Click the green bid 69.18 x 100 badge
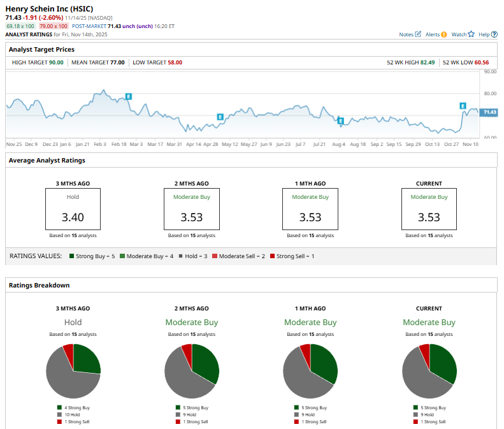504x429 pixels. click(x=20, y=26)
